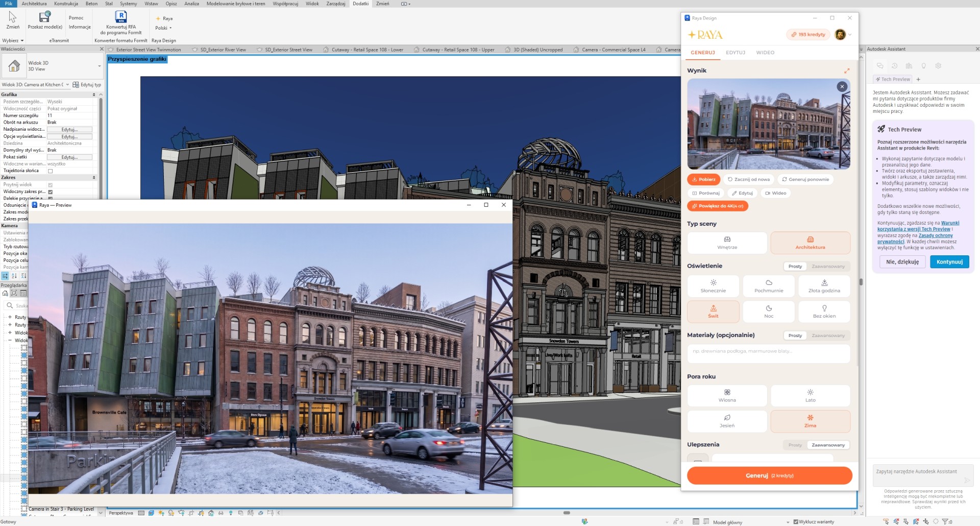
Task: Expand the Wynik image with arrows icon
Action: pos(846,70)
